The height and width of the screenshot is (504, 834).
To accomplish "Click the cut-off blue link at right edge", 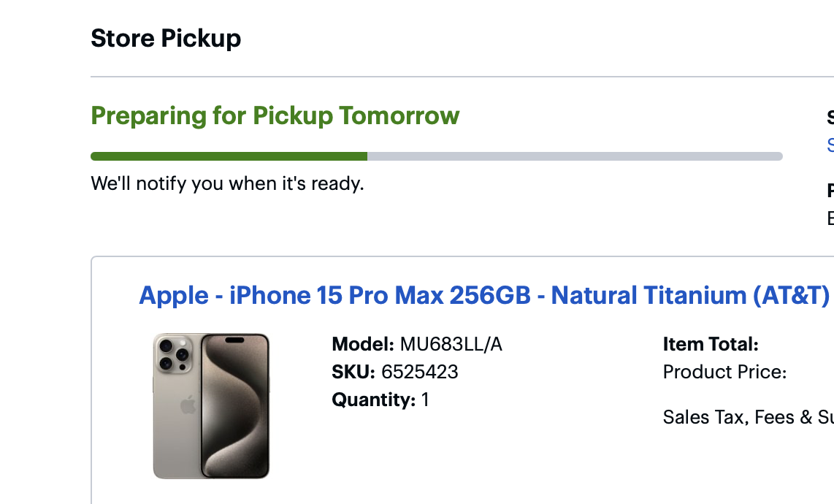I will coord(830,145).
